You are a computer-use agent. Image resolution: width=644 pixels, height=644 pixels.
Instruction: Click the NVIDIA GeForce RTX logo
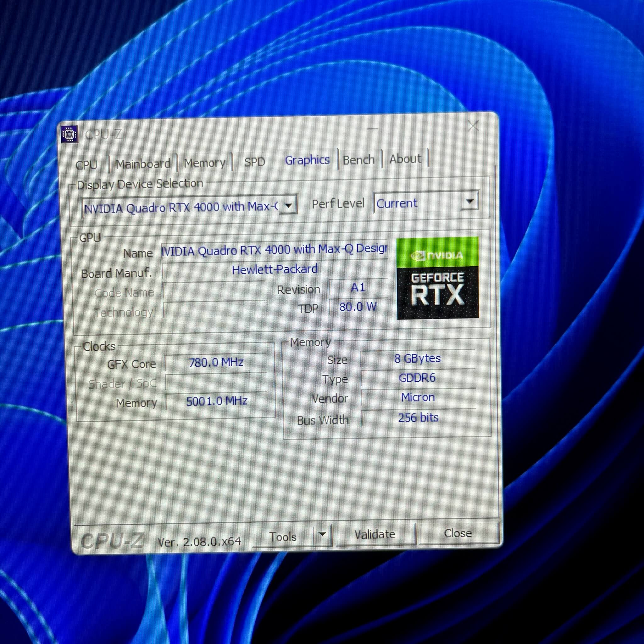(438, 278)
